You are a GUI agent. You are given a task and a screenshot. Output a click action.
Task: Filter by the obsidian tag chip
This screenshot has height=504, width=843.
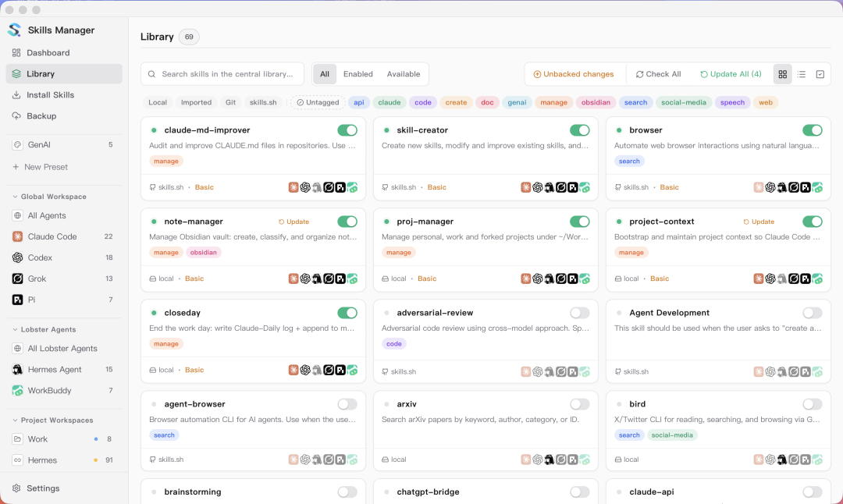pyautogui.click(x=596, y=102)
